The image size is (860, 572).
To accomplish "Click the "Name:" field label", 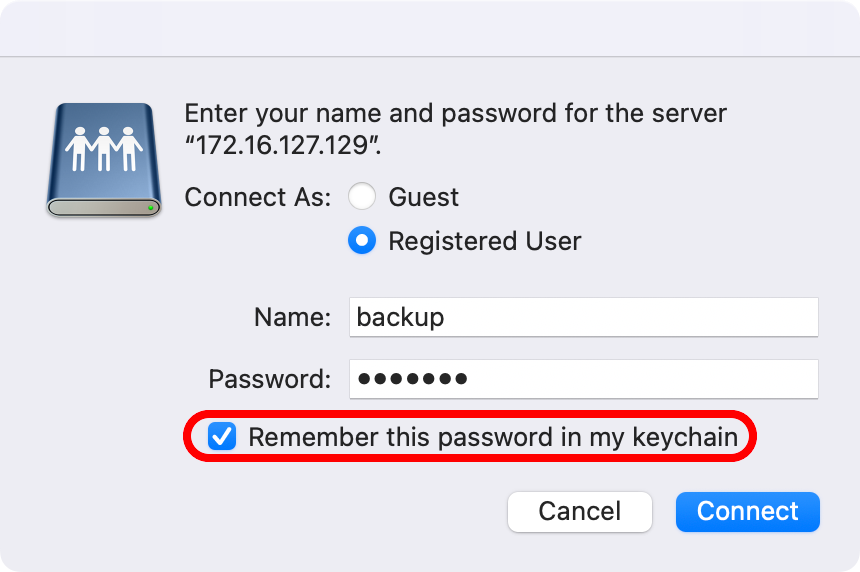I will pos(292,318).
